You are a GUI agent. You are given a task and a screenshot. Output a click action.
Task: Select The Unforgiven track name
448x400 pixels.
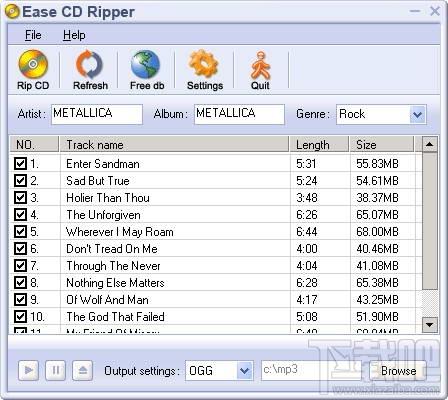pos(103,215)
